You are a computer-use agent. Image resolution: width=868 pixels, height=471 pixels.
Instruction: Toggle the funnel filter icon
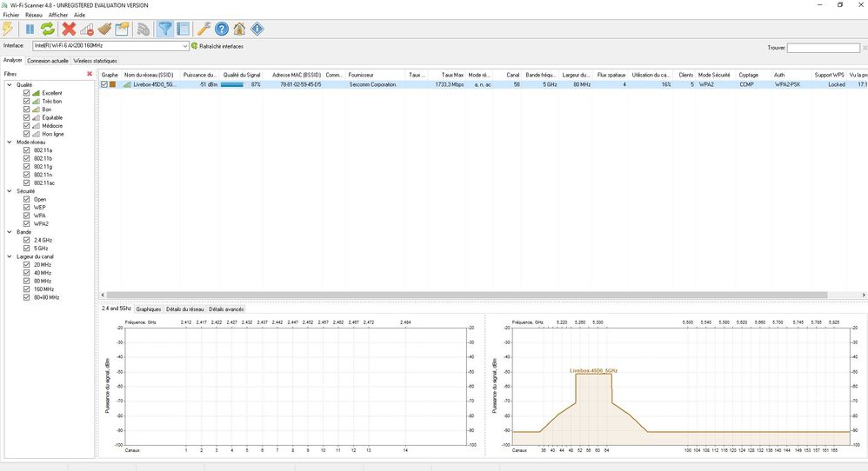165,29
